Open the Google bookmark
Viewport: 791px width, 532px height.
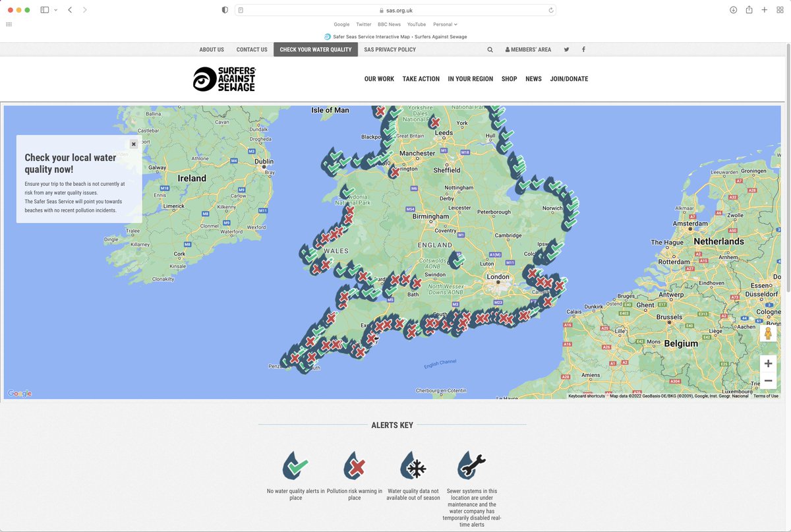pyautogui.click(x=341, y=24)
